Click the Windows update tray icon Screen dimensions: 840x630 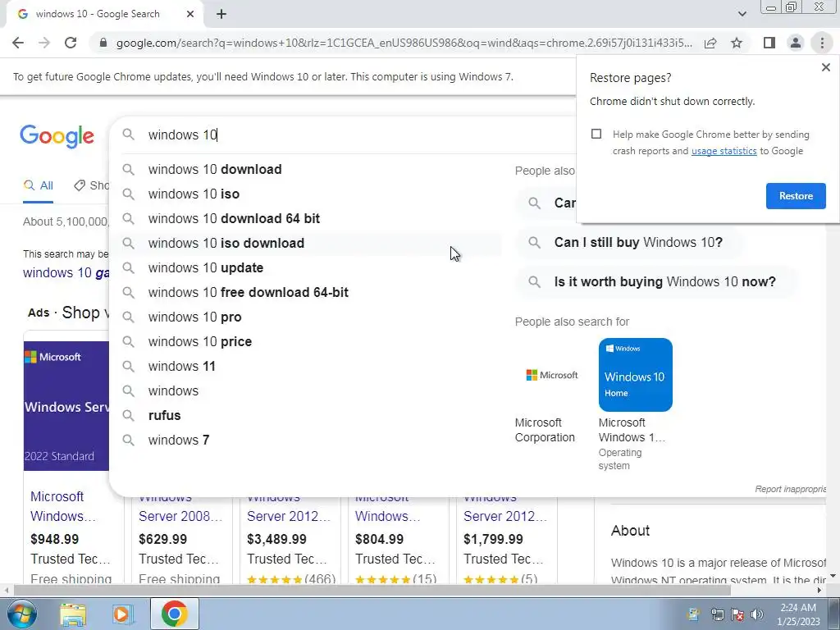693,614
